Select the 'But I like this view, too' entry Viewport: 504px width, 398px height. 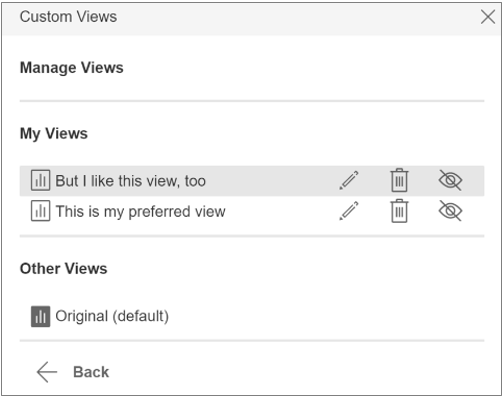(x=130, y=181)
